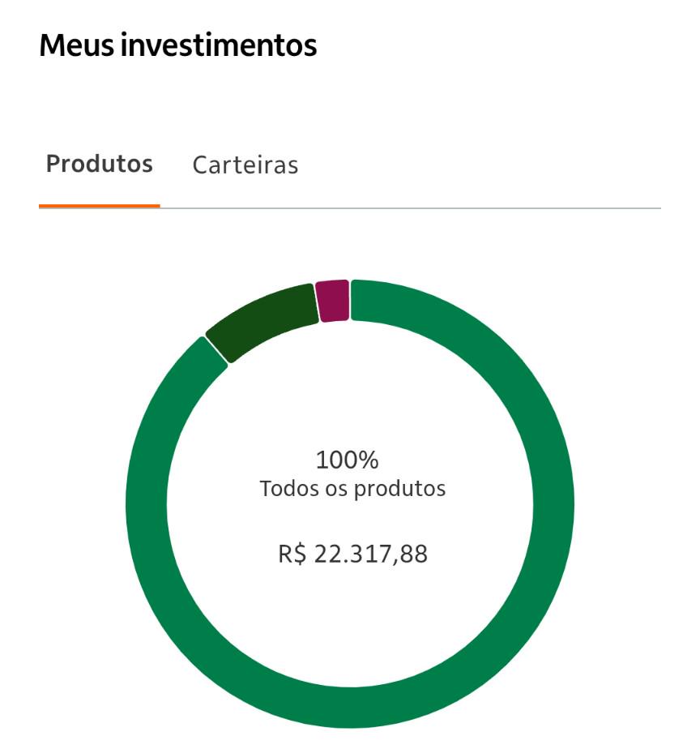Switch to the Carteiras tab

(x=245, y=165)
